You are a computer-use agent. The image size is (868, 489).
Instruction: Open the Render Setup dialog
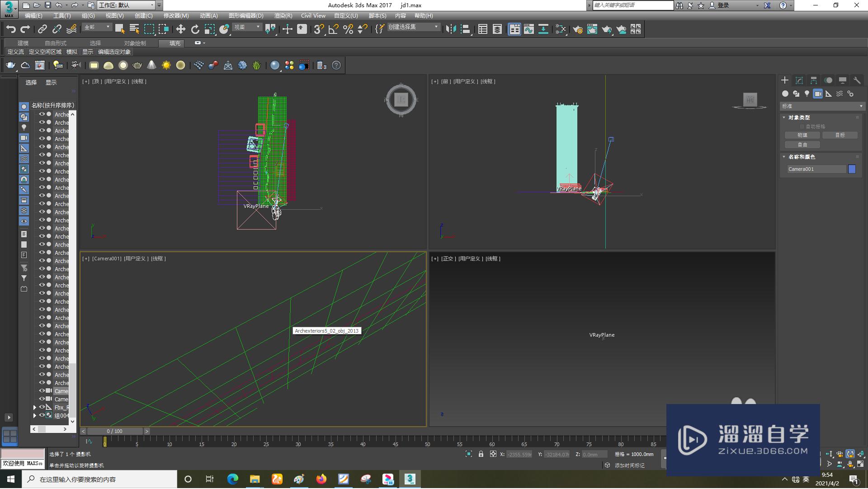pos(578,29)
